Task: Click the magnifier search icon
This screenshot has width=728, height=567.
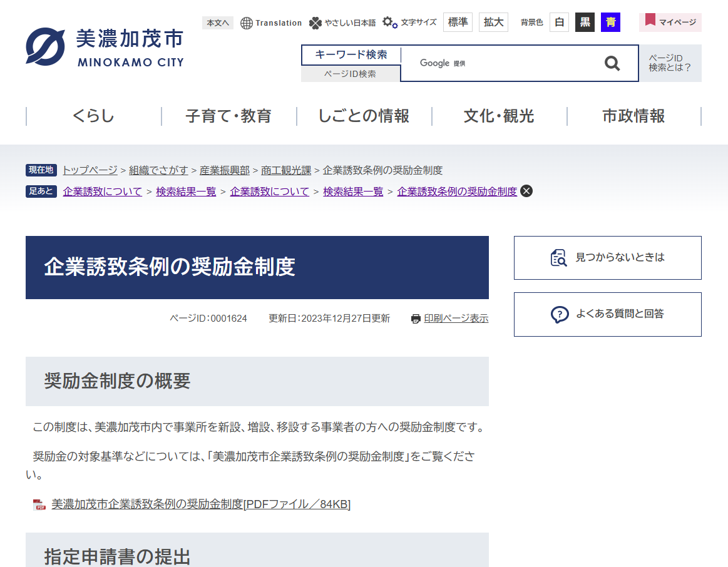Action: point(612,63)
